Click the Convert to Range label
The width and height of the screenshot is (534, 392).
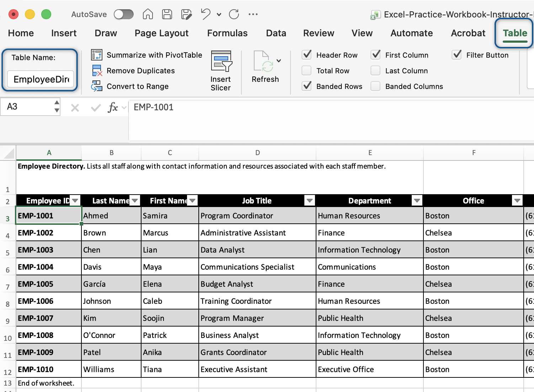click(138, 86)
